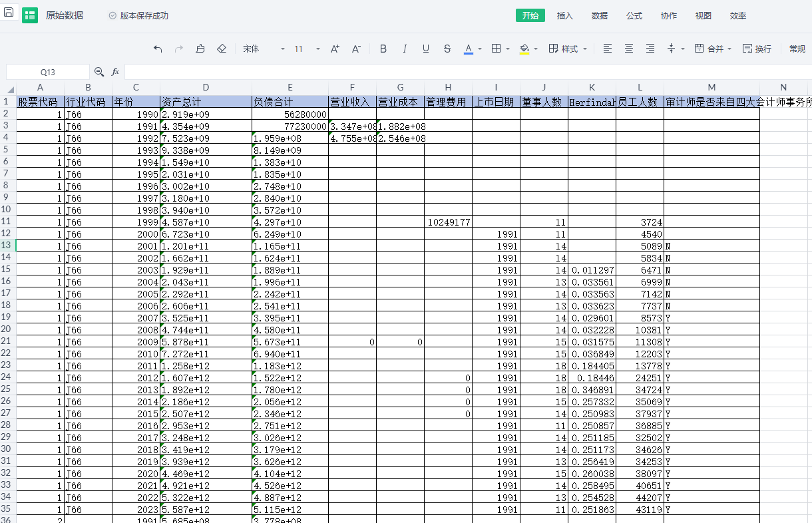Click cell containing 3.347e+08
Viewport: 812px width, 523px height.
coord(352,126)
